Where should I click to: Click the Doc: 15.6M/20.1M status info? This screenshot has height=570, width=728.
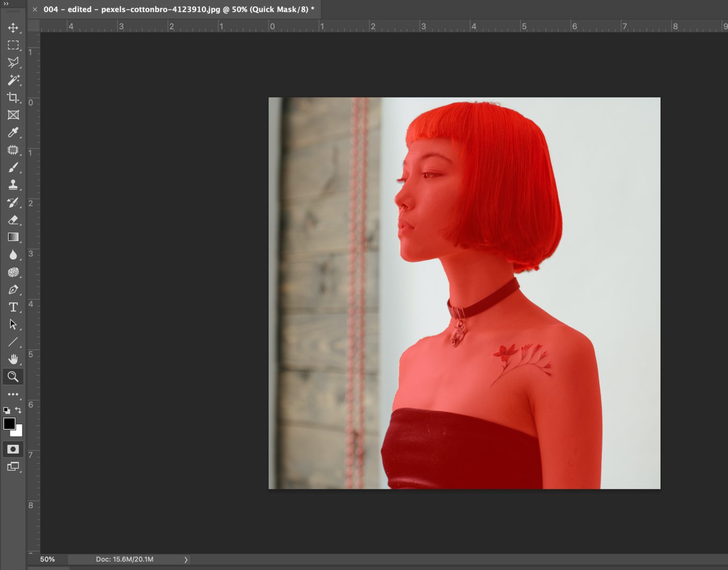(125, 559)
